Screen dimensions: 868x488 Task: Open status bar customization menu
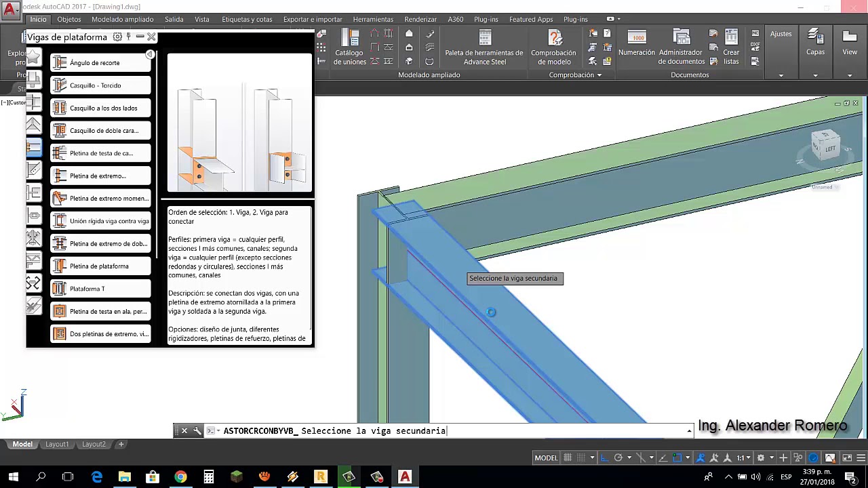[x=861, y=458]
